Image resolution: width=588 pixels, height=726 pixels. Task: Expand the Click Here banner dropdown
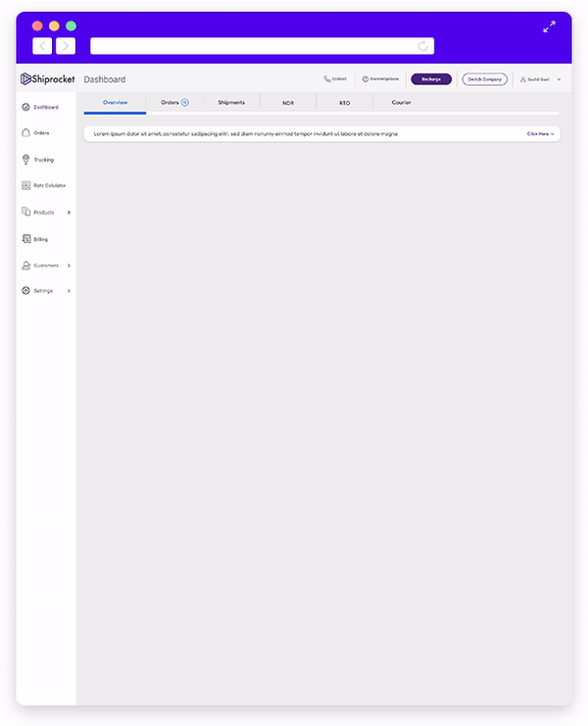[540, 134]
